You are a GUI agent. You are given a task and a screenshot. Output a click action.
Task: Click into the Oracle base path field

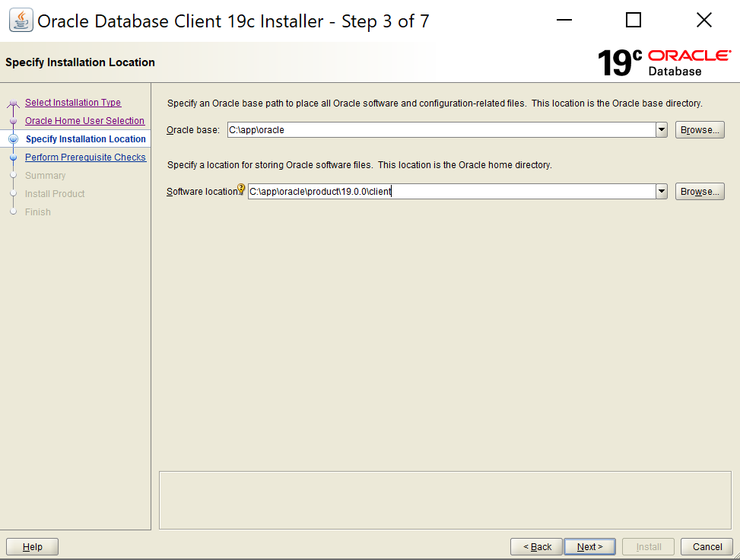(x=441, y=130)
